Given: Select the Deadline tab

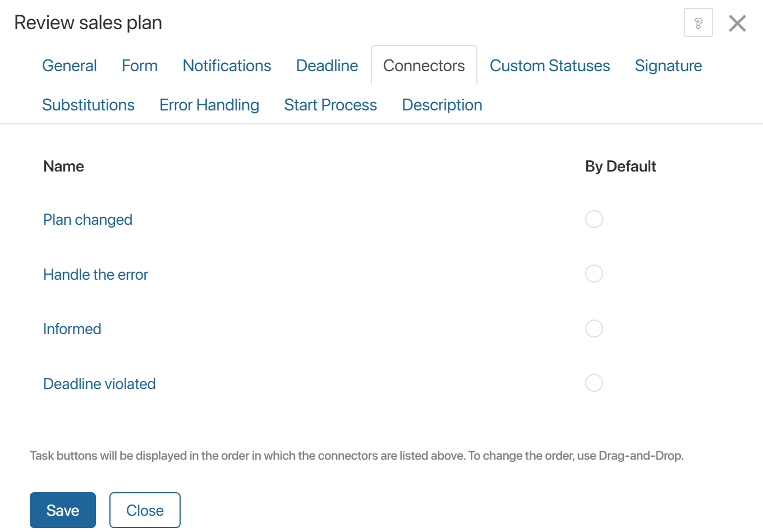Looking at the screenshot, I should tap(327, 66).
